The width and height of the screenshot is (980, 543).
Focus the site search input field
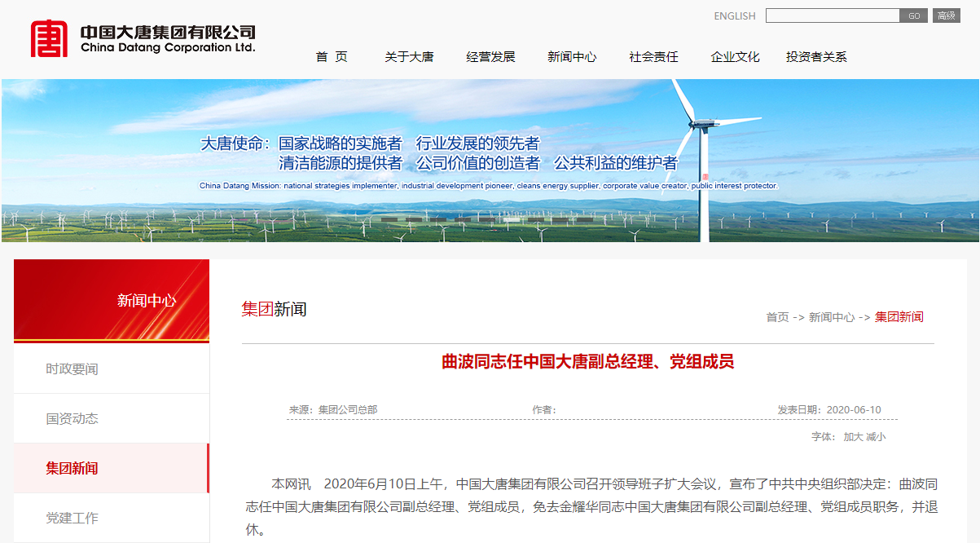point(833,15)
